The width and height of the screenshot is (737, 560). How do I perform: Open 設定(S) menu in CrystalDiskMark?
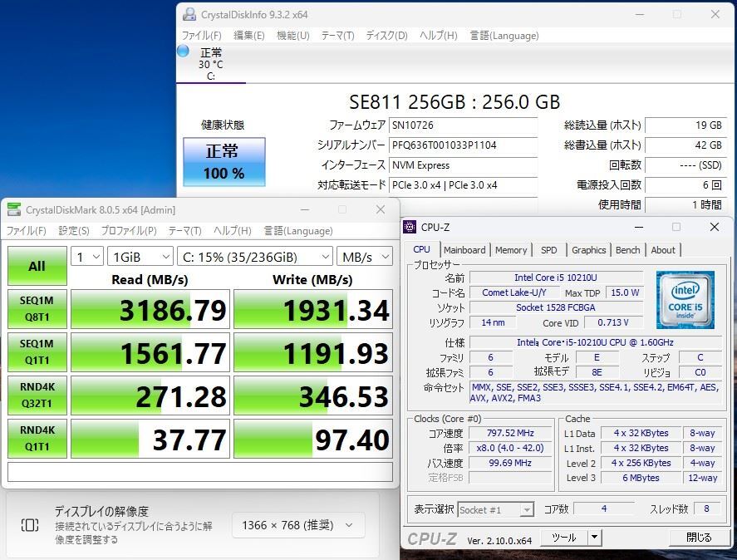tap(74, 231)
